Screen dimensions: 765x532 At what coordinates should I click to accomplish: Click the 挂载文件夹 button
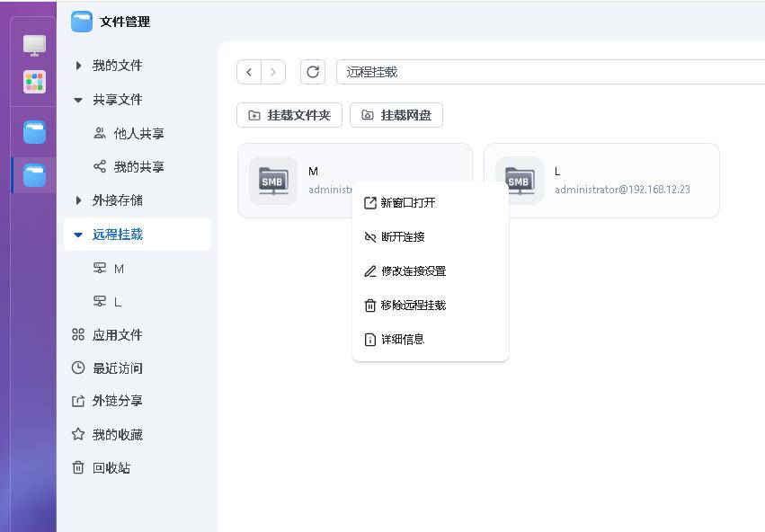(x=289, y=115)
